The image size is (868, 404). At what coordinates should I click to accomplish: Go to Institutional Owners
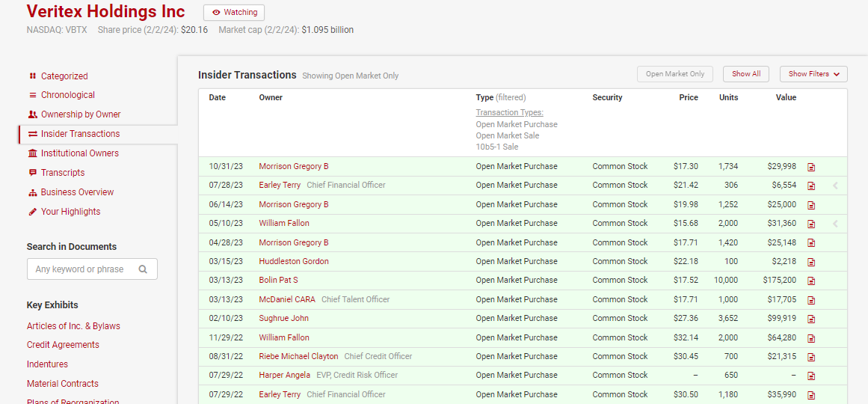coord(80,153)
